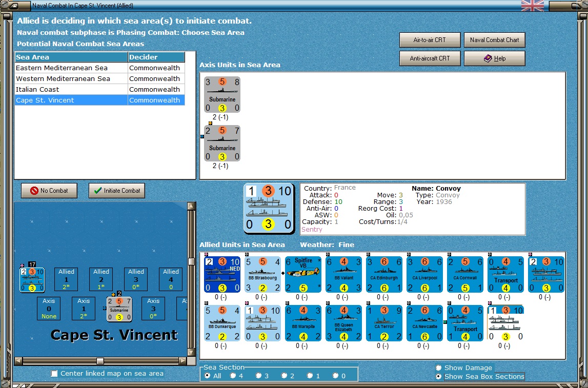Click the submarine counter on the sea box map
The height and width of the screenshot is (388, 588).
tap(119, 309)
